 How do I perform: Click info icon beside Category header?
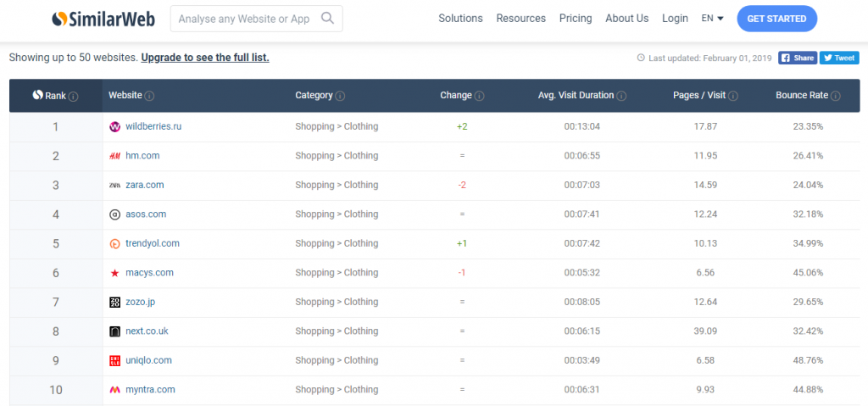click(x=340, y=96)
